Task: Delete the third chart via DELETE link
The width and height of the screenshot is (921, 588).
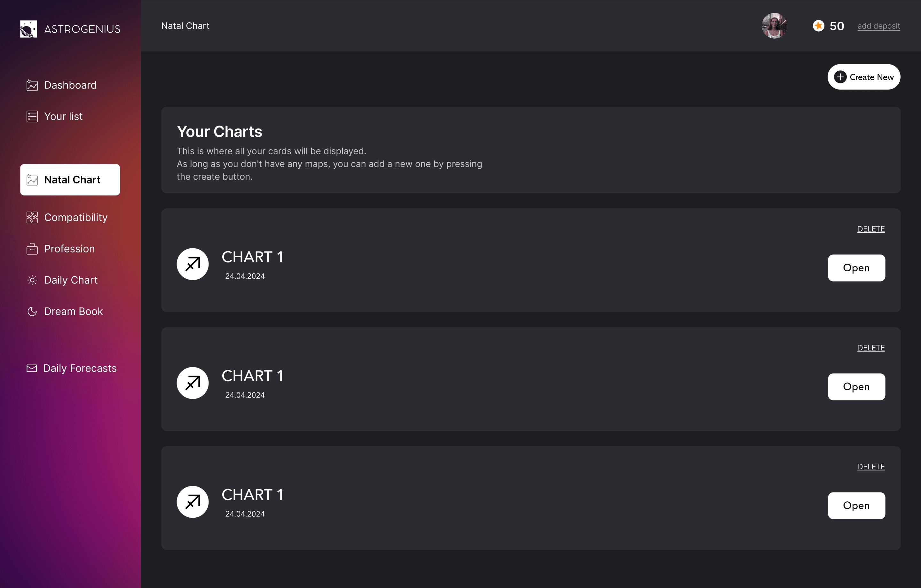Action: pos(870,467)
